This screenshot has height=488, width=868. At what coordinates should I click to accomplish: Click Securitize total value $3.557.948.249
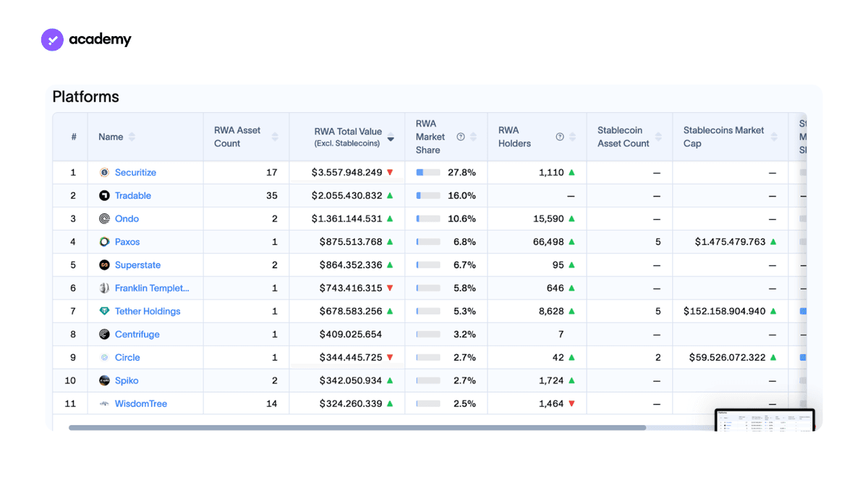coord(347,172)
